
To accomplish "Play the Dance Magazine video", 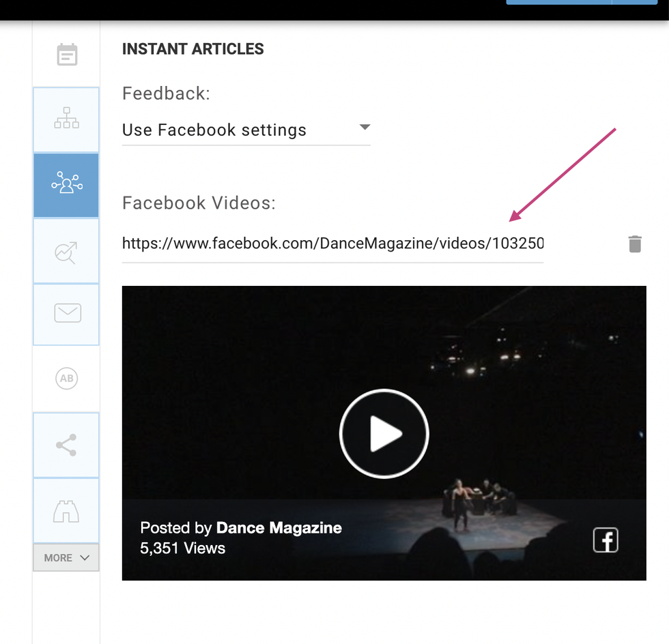I will (x=384, y=434).
